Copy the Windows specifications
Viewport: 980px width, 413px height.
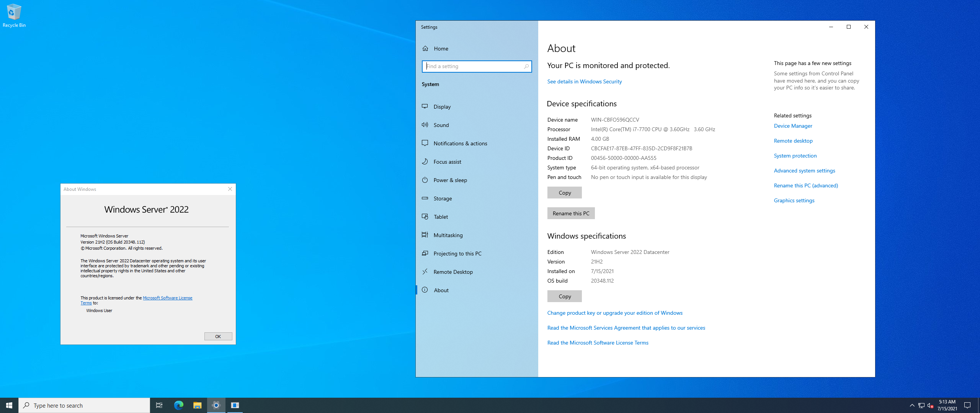click(565, 296)
